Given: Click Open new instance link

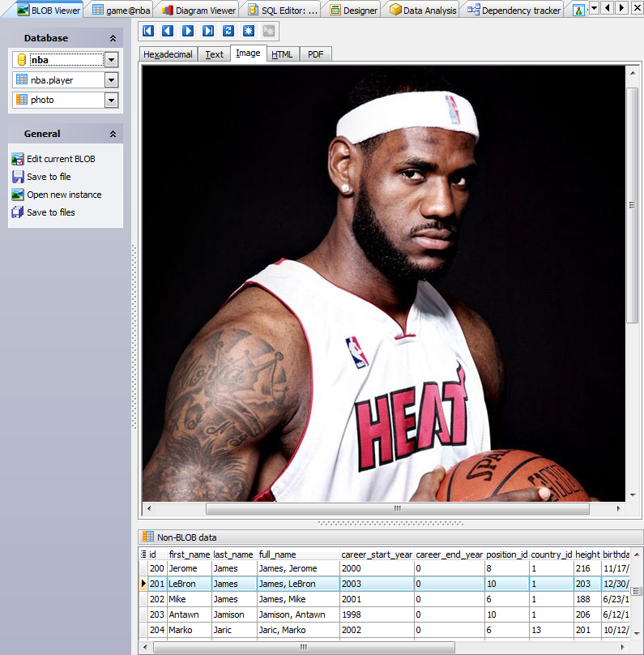Looking at the screenshot, I should tap(64, 195).
